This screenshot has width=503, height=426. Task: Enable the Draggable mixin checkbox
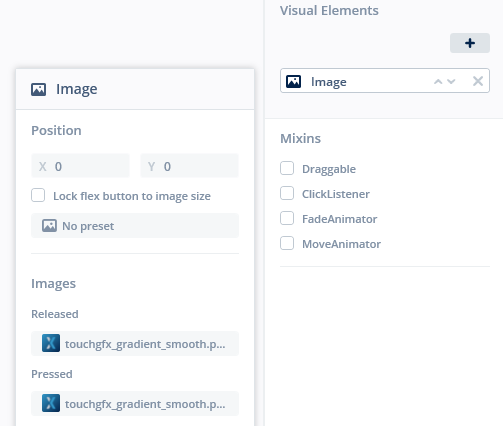click(287, 168)
